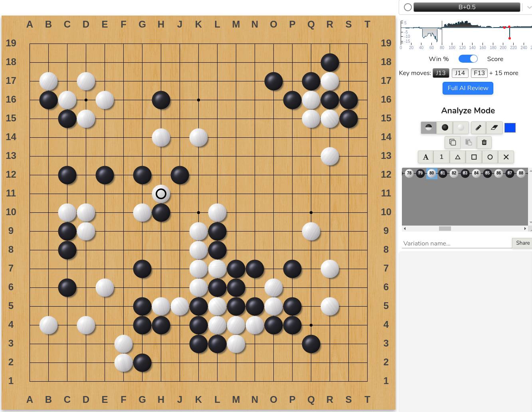Pick the X cross marker tool

[x=506, y=157]
